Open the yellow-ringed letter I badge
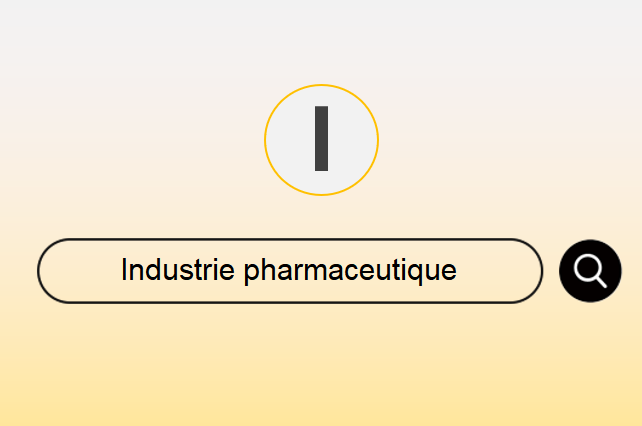Viewport: 642px width, 426px height. [x=321, y=140]
